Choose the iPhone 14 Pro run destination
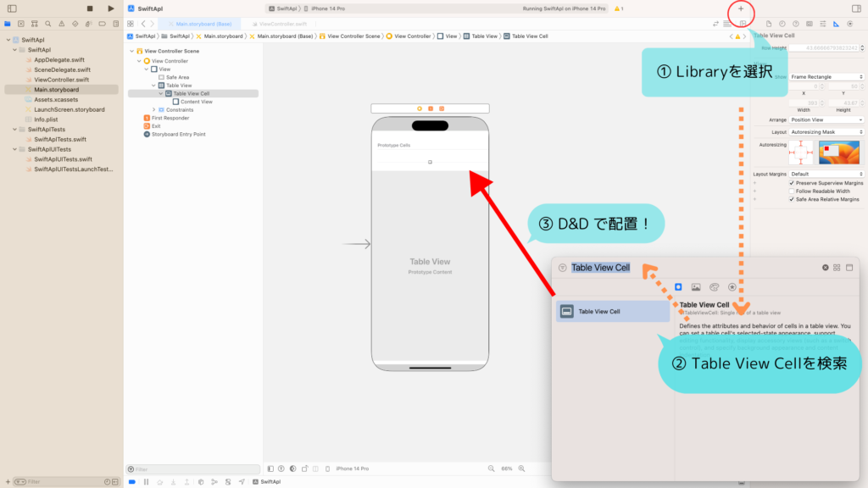Screen dimensions: 868x488 click(328, 8)
